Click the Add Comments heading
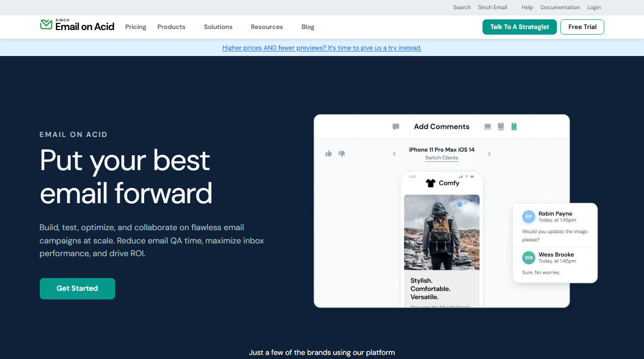Screen dimensions: 644x359 (442, 127)
